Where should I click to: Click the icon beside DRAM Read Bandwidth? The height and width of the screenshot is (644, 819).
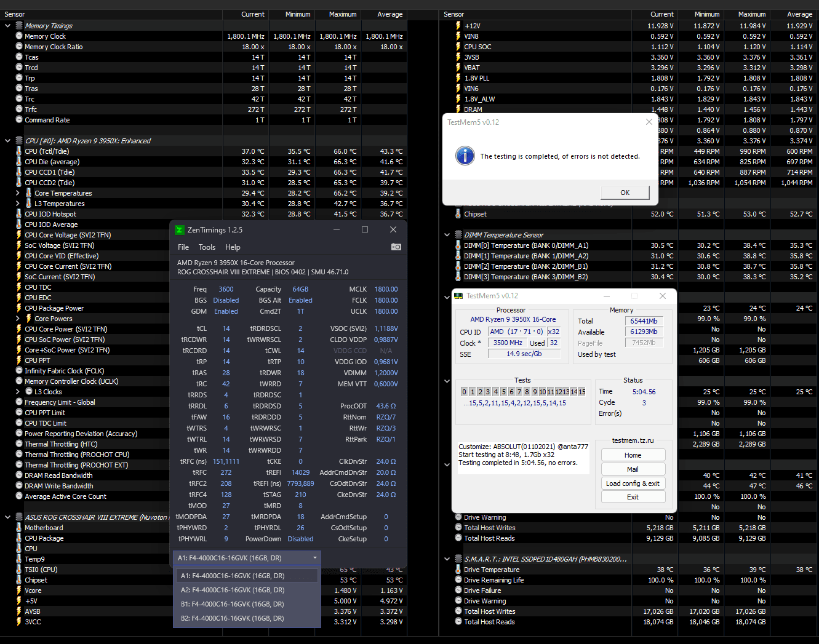pyautogui.click(x=19, y=475)
